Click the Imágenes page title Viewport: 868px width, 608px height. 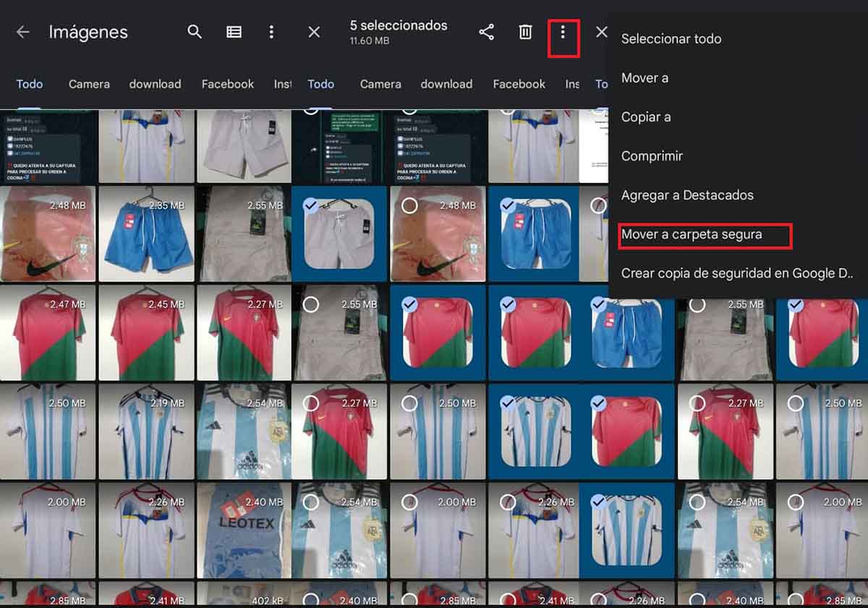[x=88, y=33]
